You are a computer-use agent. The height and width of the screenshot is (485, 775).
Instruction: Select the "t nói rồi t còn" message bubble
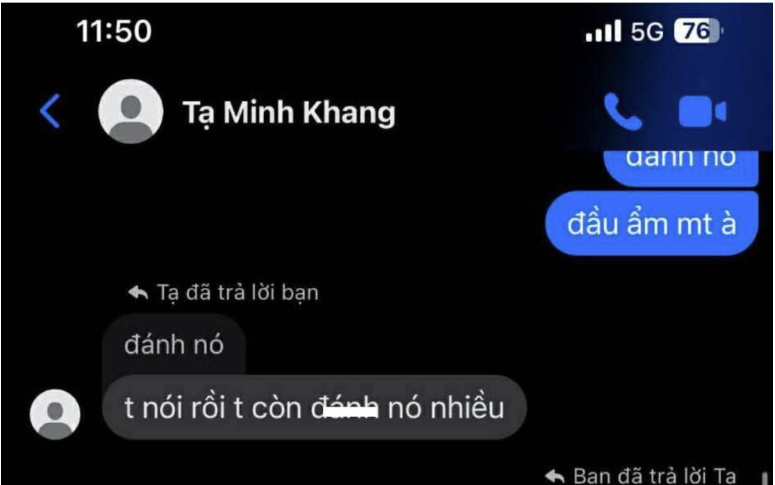pyautogui.click(x=314, y=408)
